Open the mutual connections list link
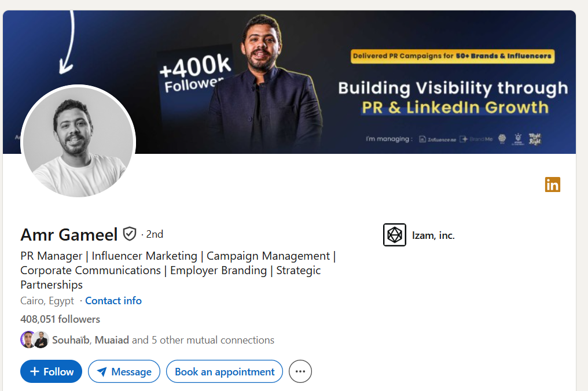 pyautogui.click(x=163, y=340)
